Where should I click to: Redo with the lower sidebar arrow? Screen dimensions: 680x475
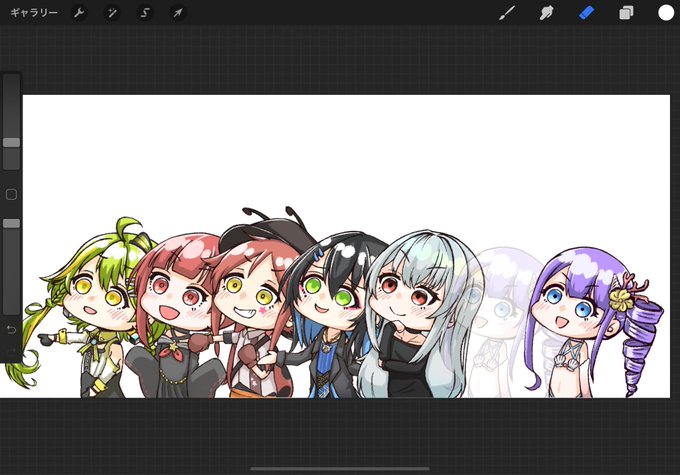coord(11,351)
